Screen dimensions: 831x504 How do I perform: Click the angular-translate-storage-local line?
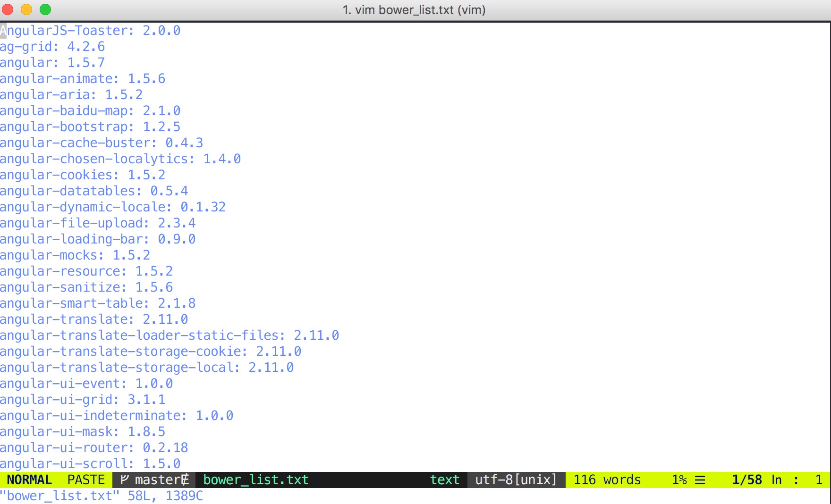click(147, 367)
